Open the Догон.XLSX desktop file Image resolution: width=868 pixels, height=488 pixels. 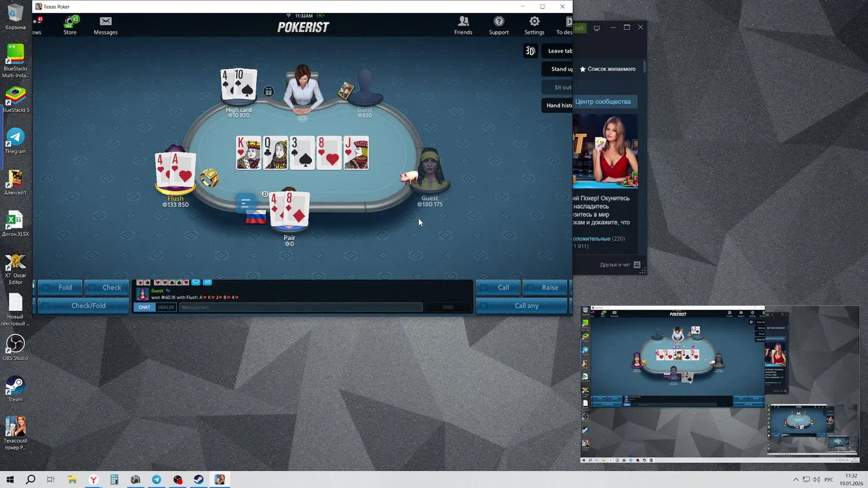tap(15, 224)
